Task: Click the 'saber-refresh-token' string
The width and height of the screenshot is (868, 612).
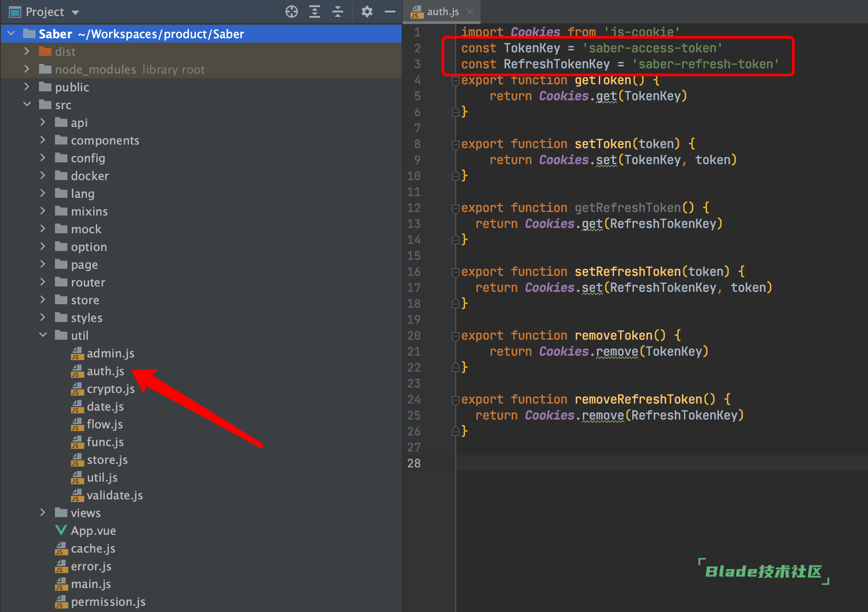Action: click(x=705, y=64)
